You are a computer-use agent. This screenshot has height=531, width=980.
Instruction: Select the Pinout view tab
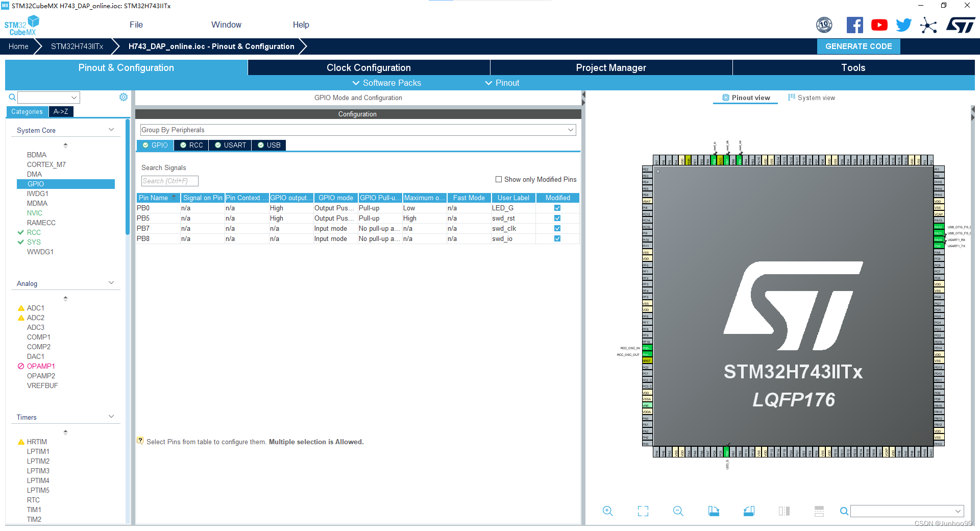coord(746,98)
